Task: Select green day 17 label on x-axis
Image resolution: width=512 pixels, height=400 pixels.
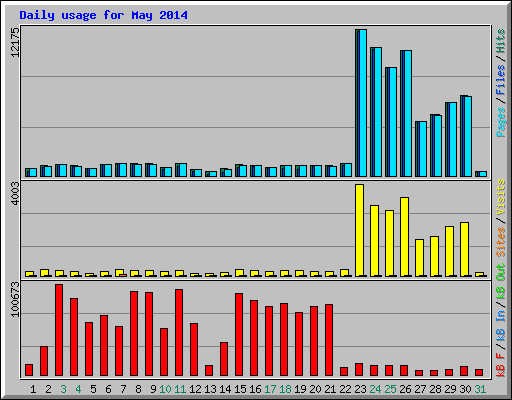Action: pyautogui.click(x=270, y=389)
